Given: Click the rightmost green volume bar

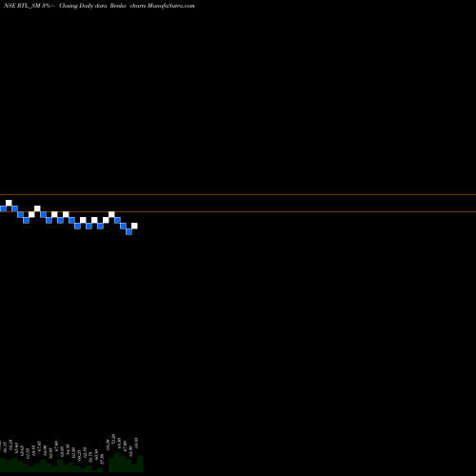Looking at the screenshot, I should pos(140,465).
